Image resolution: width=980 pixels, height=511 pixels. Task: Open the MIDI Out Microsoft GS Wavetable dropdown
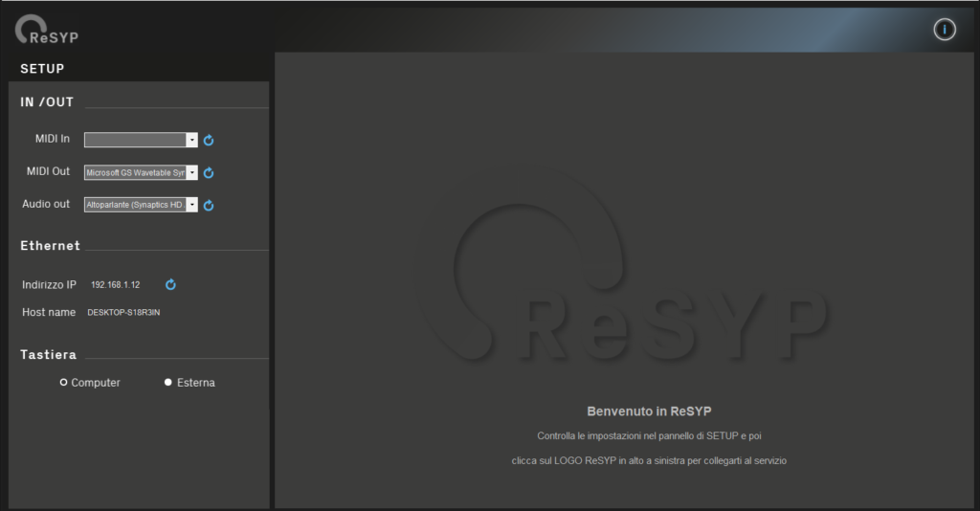coord(141,172)
